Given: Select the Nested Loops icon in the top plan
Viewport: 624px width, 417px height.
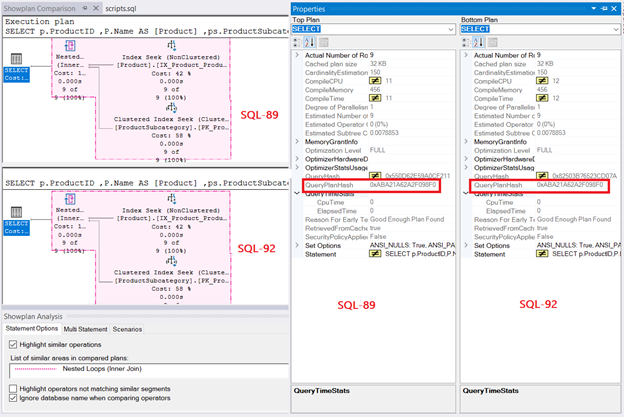Looking at the screenshot, I should point(70,46).
